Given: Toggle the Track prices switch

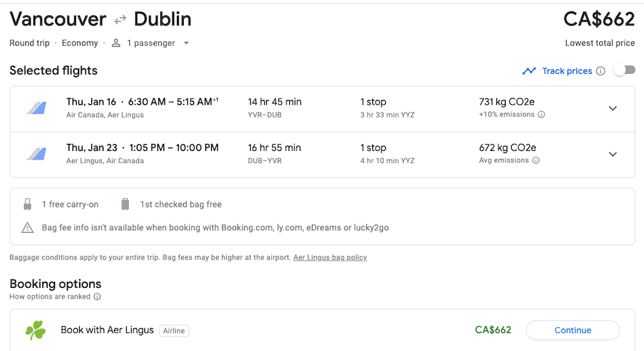Looking at the screenshot, I should (625, 70).
